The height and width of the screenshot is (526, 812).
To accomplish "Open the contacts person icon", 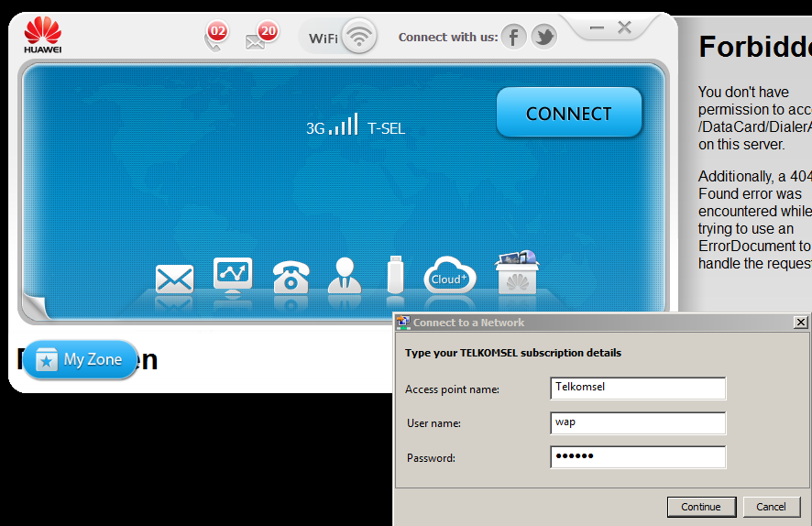I will click(x=345, y=276).
